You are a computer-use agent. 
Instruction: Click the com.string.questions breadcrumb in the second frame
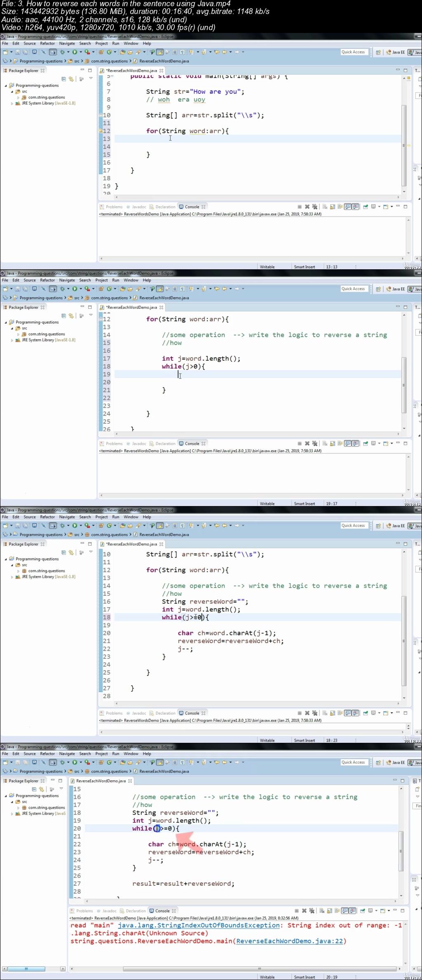(106, 298)
